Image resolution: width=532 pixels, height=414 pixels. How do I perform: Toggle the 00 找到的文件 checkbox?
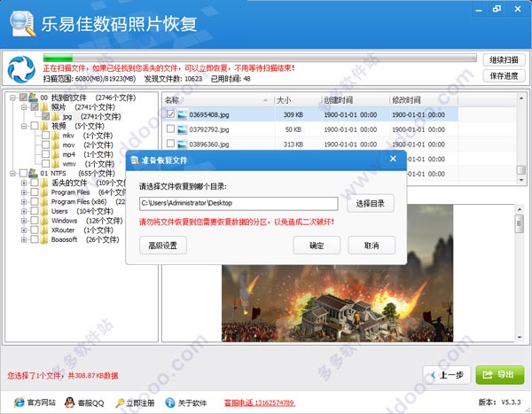pyautogui.click(x=23, y=98)
